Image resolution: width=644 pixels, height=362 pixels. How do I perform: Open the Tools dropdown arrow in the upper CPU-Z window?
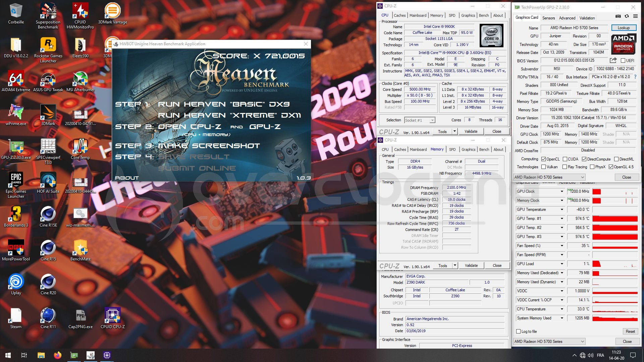(454, 131)
